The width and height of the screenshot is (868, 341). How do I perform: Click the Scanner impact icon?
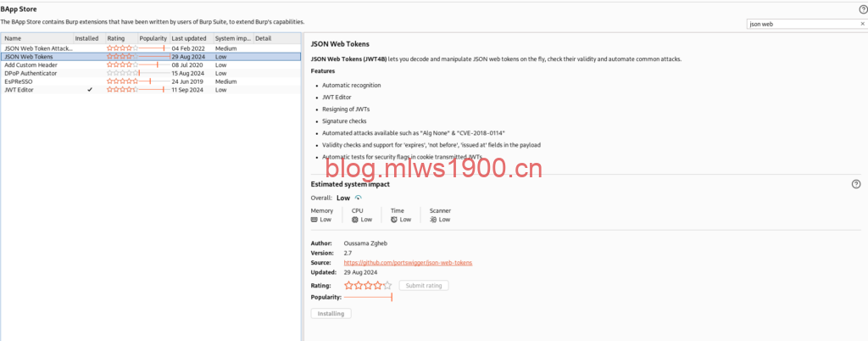(x=433, y=219)
